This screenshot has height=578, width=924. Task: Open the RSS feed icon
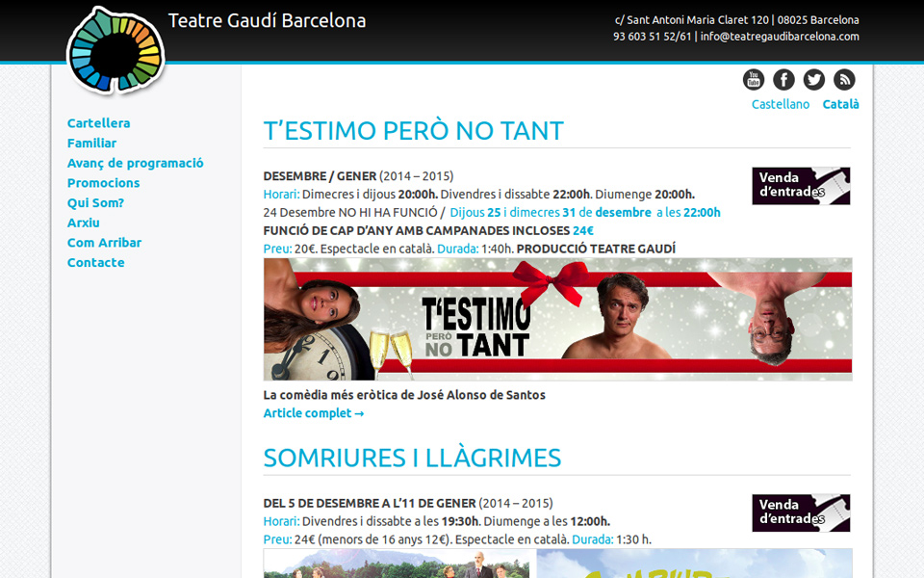coord(844,80)
